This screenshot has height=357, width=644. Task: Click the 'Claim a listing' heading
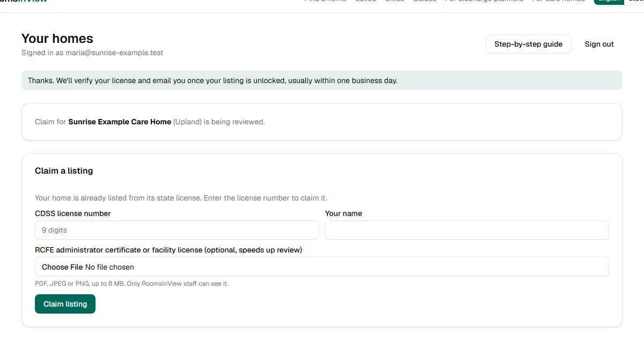[x=64, y=170]
